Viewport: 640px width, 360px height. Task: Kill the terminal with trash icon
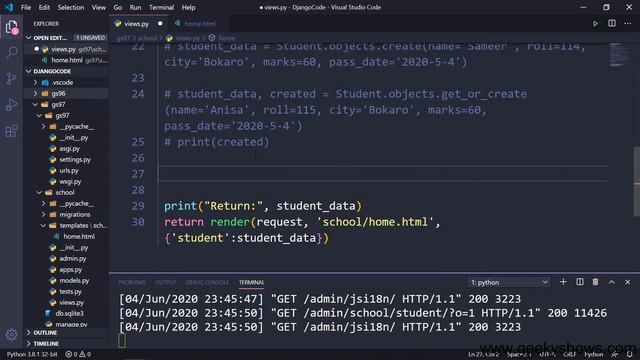[x=596, y=282]
